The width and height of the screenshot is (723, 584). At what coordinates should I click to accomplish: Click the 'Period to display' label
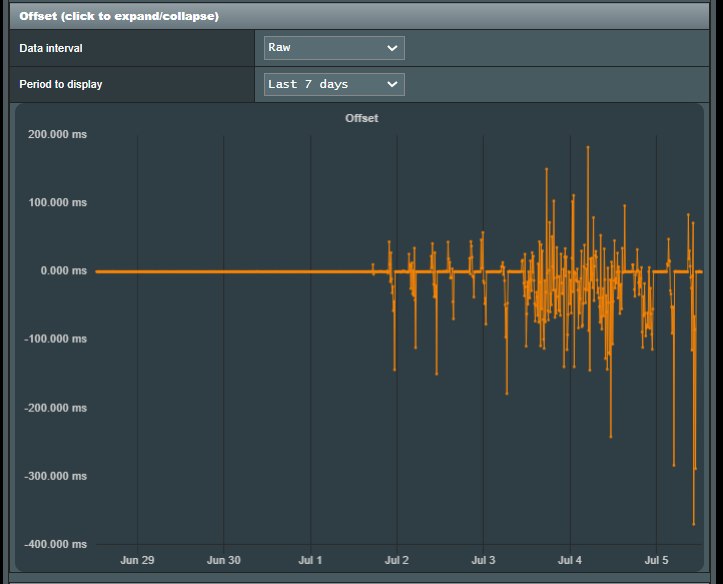coord(61,84)
